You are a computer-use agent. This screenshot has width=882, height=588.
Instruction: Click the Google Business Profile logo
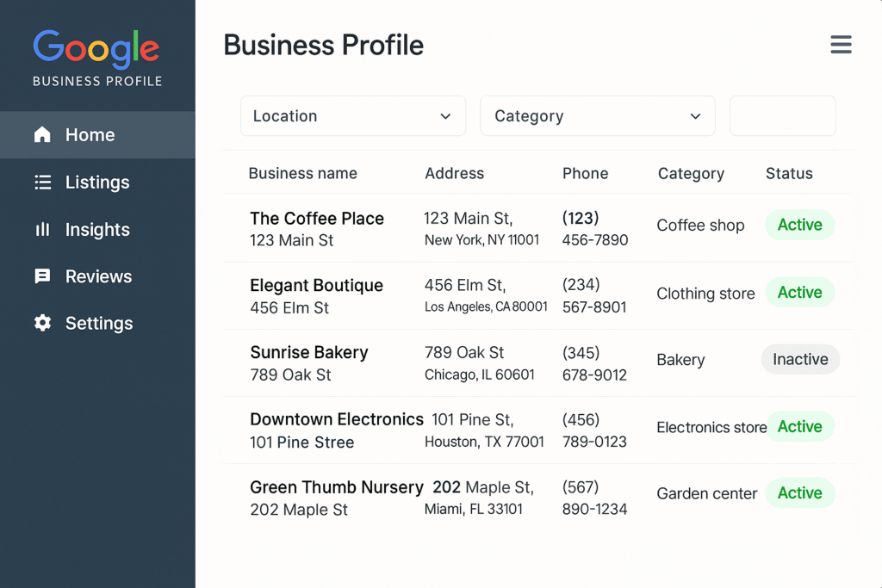point(96,53)
